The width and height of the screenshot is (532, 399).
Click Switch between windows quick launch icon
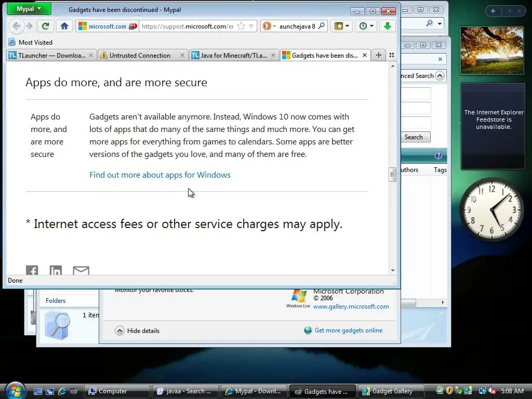(x=49, y=391)
